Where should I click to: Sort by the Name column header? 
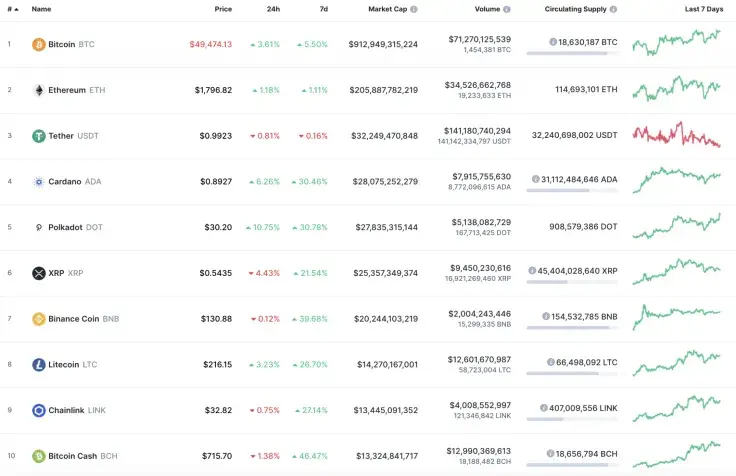(41, 9)
